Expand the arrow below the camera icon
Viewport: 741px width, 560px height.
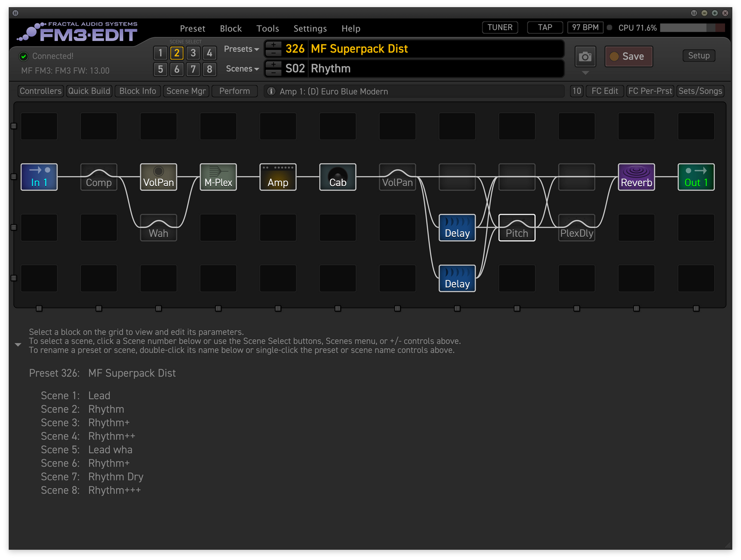[x=586, y=73]
